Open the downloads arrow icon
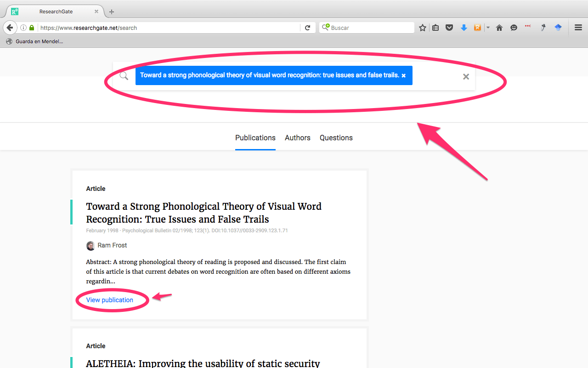This screenshot has height=368, width=588. coord(464,28)
